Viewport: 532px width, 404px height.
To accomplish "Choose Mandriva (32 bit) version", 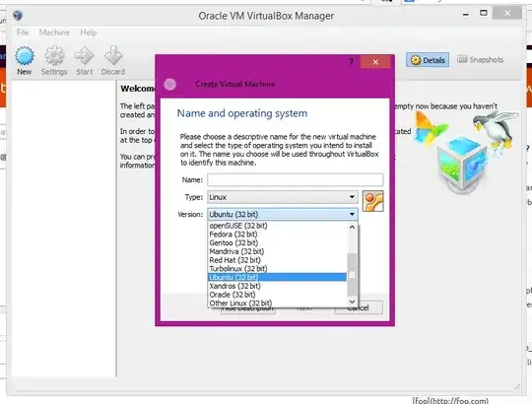I will point(278,251).
